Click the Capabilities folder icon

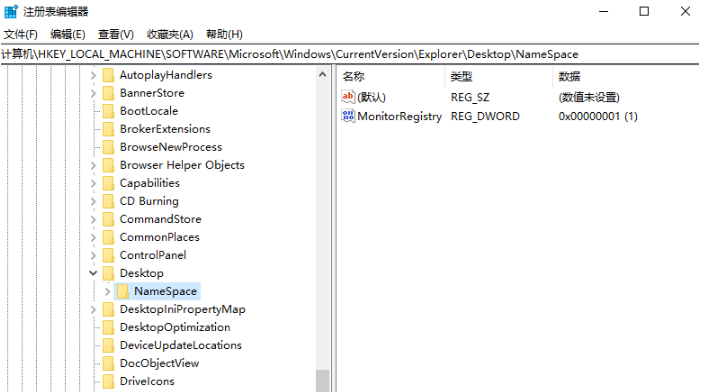(108, 183)
